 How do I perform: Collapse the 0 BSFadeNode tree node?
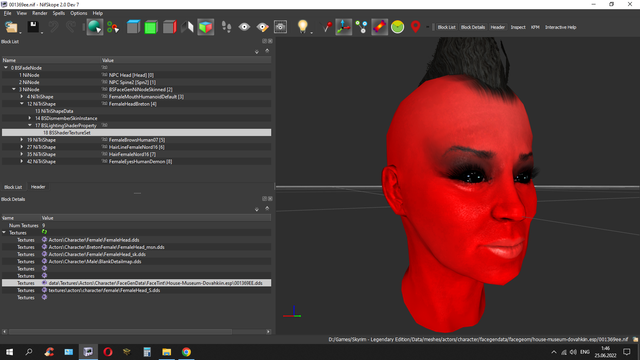tap(6, 68)
